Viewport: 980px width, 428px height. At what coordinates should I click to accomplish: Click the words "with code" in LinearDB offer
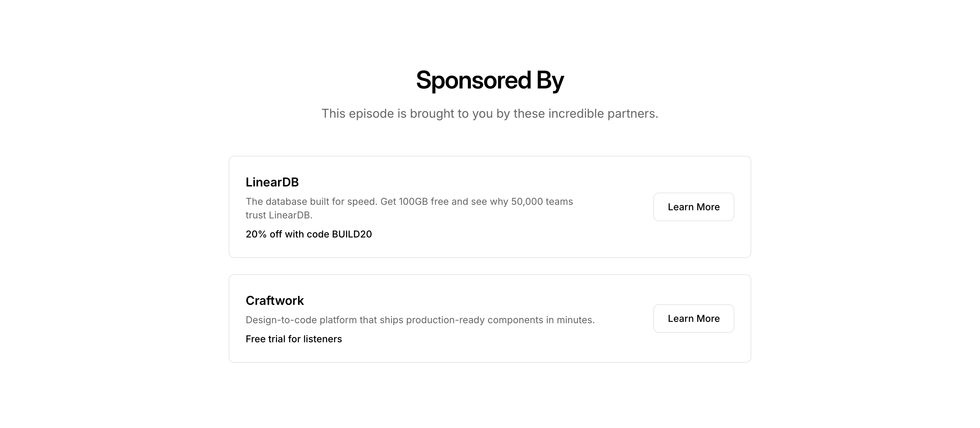pyautogui.click(x=307, y=234)
